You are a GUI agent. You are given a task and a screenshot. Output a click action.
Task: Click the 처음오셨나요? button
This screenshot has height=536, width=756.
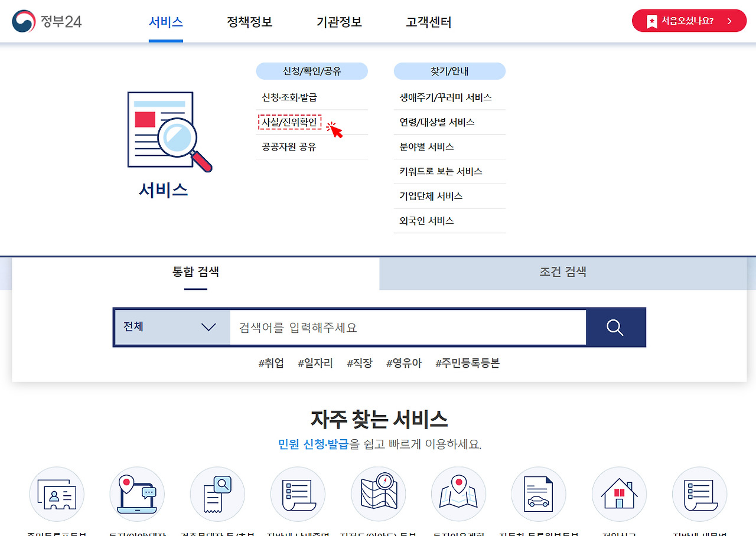click(689, 20)
